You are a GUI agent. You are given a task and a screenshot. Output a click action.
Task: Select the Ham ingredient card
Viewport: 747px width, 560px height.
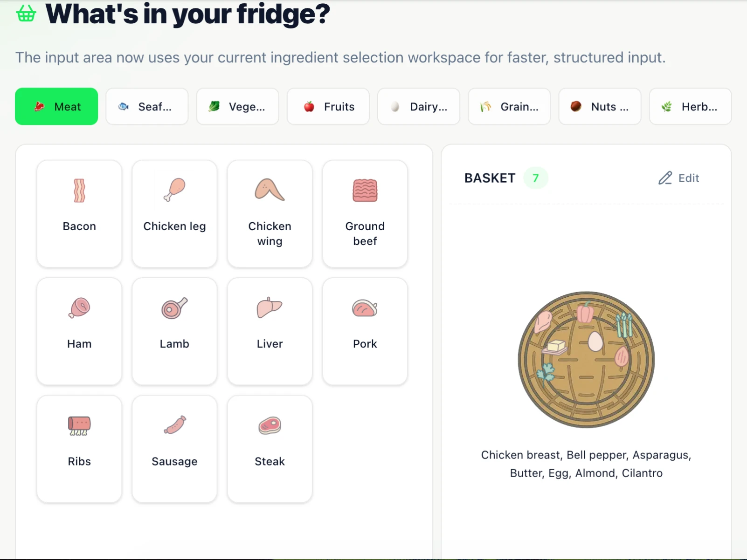79,331
